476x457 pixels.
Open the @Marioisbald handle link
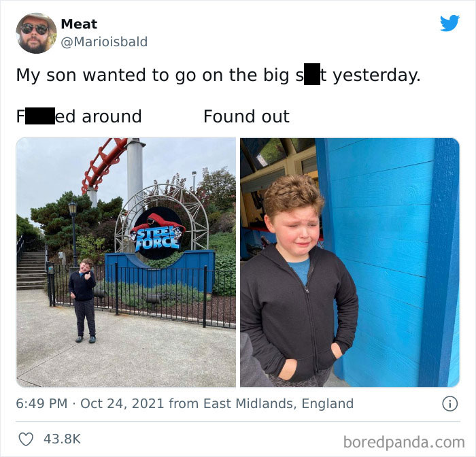(x=104, y=41)
